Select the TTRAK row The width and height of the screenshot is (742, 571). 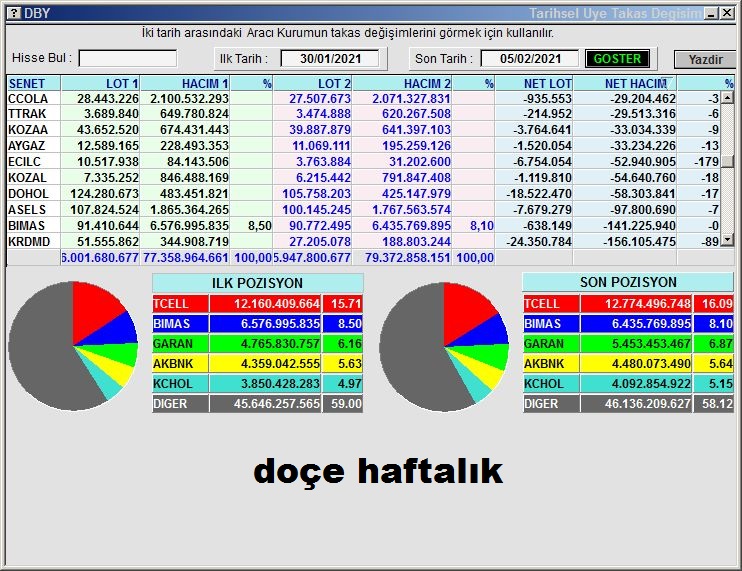(363, 114)
